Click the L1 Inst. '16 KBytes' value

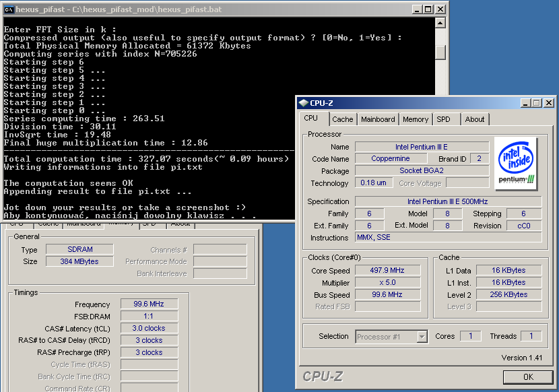508,282
